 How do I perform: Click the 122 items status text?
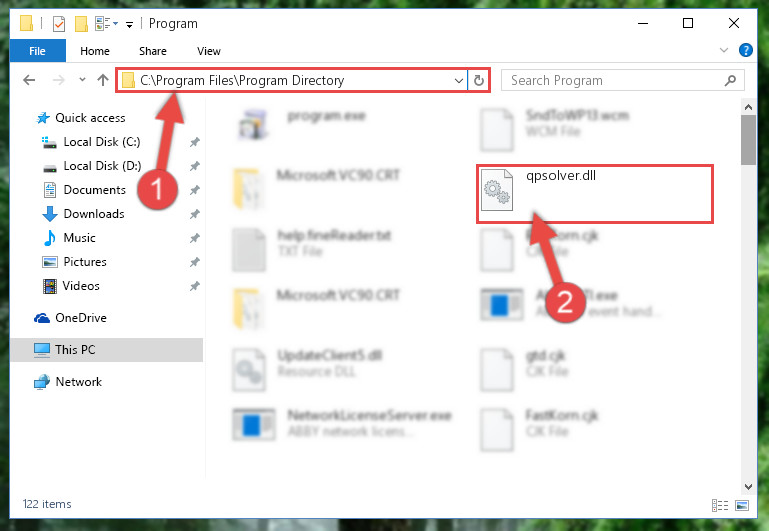(x=47, y=504)
